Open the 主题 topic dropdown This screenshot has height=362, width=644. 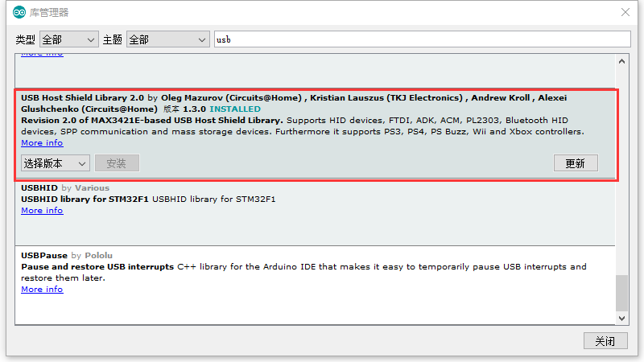coord(168,39)
